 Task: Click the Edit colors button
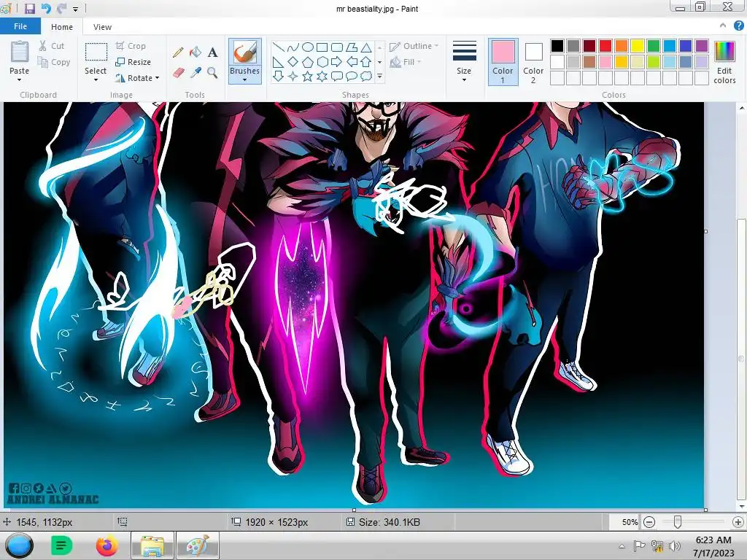click(x=724, y=63)
